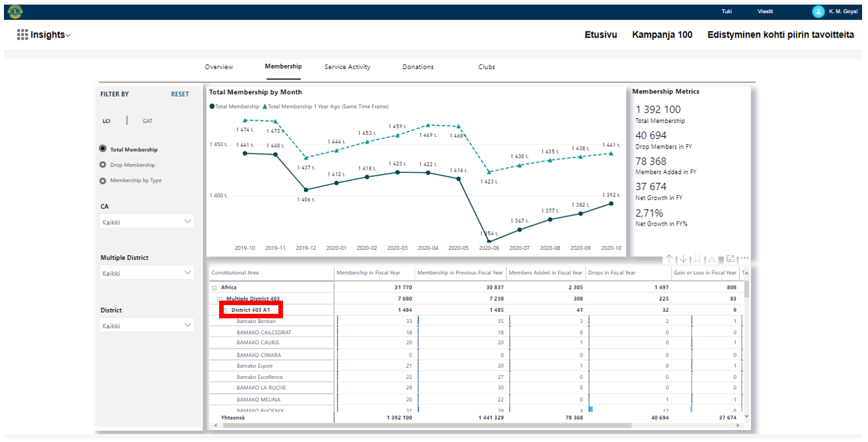
Task: Go to next level with double-arrow icon
Action: (696, 259)
